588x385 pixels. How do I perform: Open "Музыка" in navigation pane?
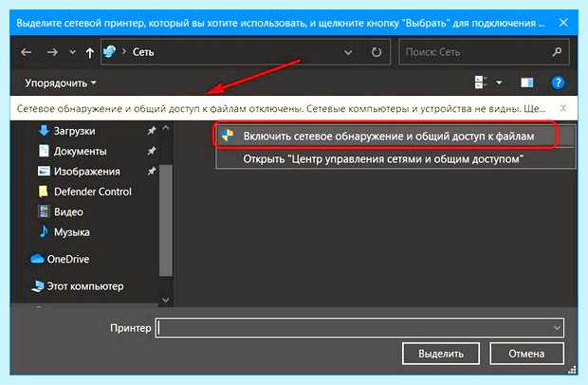(72, 232)
